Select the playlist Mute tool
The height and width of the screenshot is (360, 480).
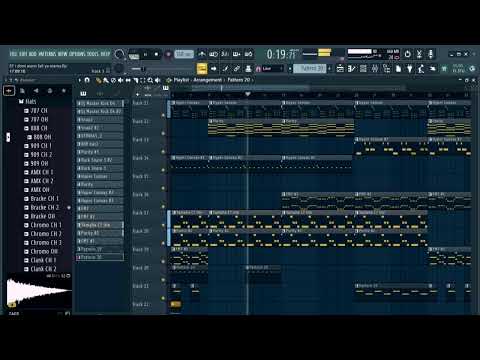pyautogui.click(x=121, y=80)
